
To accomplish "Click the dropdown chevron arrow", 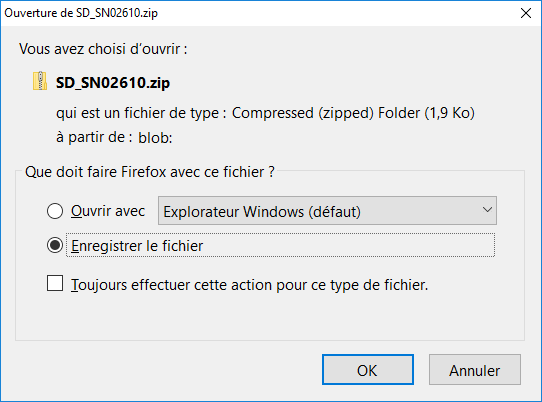I will pyautogui.click(x=487, y=210).
